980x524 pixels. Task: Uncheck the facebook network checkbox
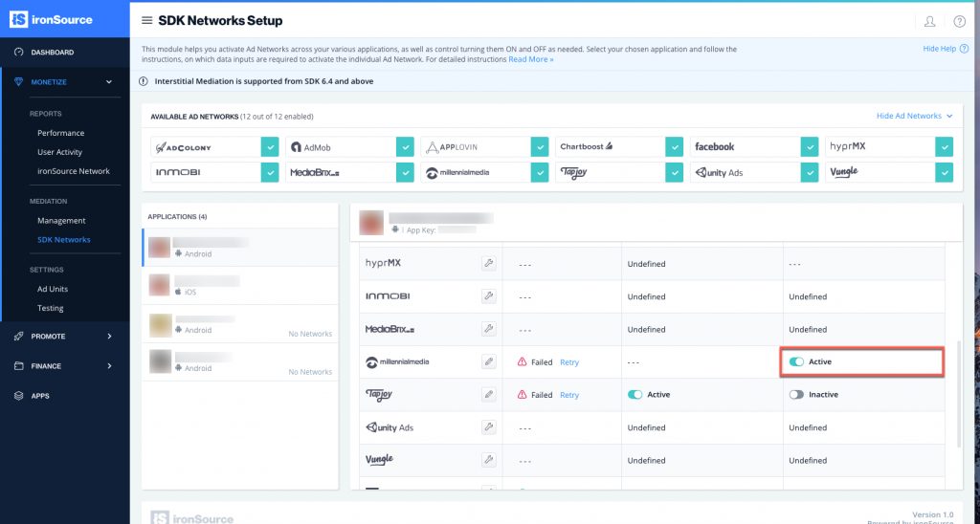tap(810, 146)
